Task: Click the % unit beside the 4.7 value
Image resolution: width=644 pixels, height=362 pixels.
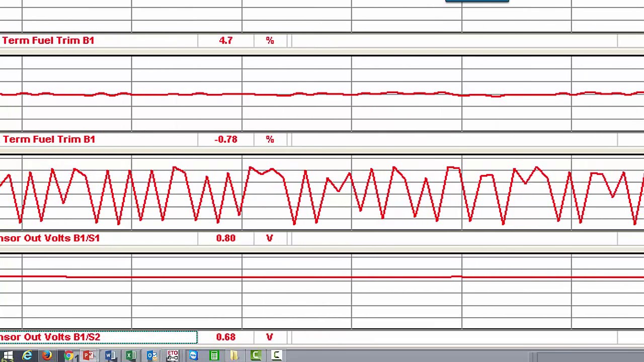Action: pos(270,40)
